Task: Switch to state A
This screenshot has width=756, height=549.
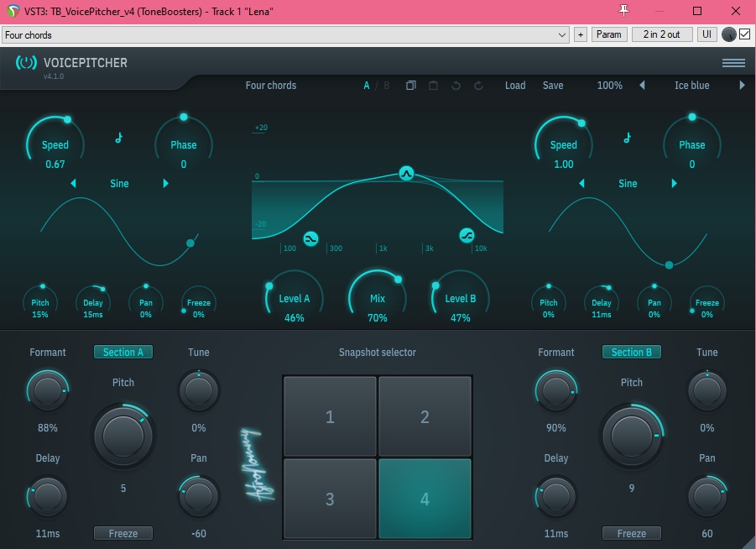Action: coord(367,86)
